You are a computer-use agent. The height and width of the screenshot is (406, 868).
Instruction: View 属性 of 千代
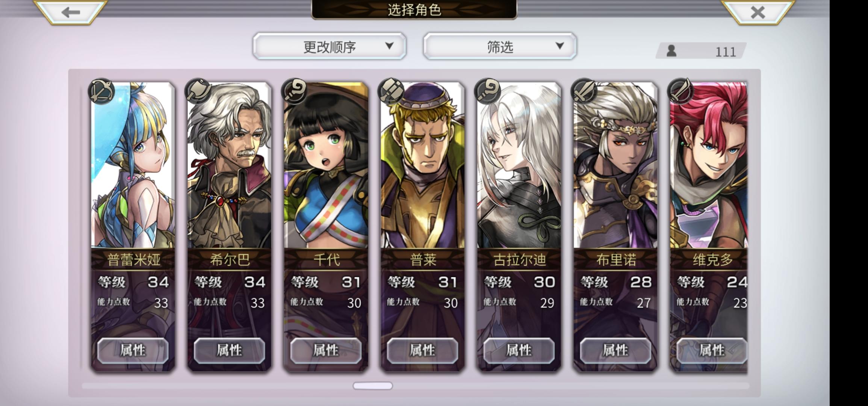click(x=326, y=350)
